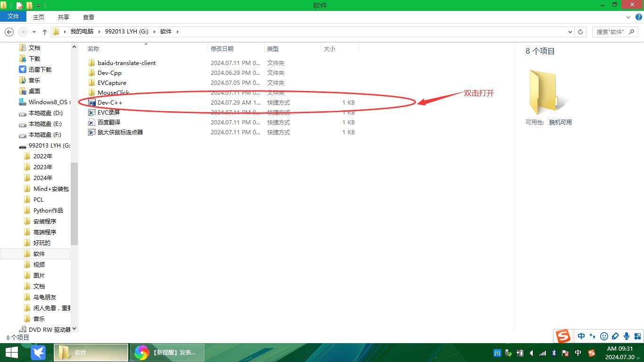Viewport: 644px width, 362px height.
Task: Click 我的电脑 breadcrumb in address bar
Action: [82, 32]
